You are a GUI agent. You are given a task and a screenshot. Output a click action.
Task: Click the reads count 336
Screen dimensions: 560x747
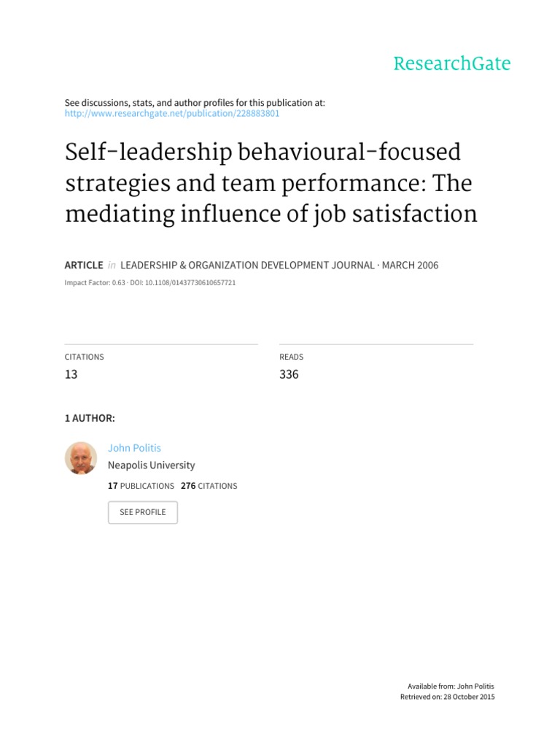tap(289, 375)
